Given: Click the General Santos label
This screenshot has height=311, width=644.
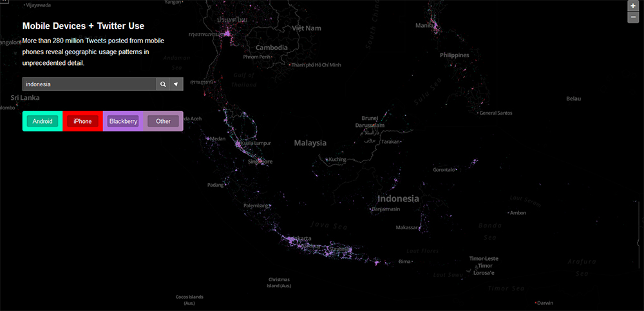Looking at the screenshot, I should tap(496, 113).
